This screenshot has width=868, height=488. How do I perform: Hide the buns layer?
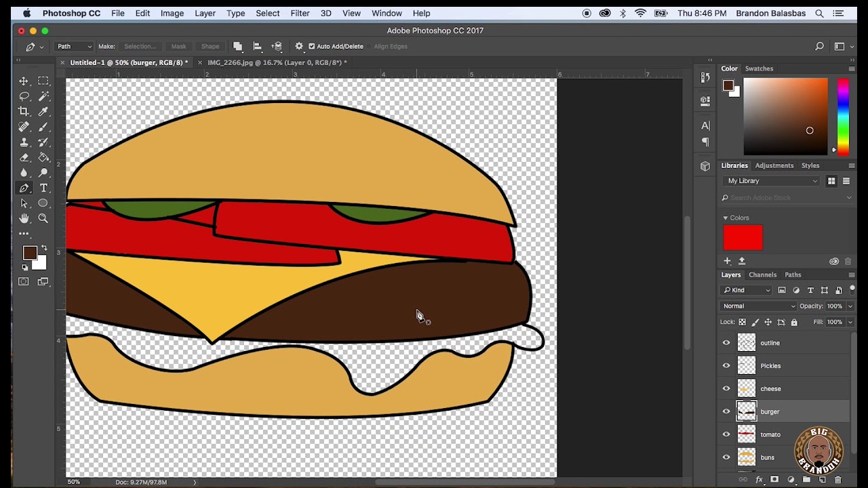coord(726,457)
